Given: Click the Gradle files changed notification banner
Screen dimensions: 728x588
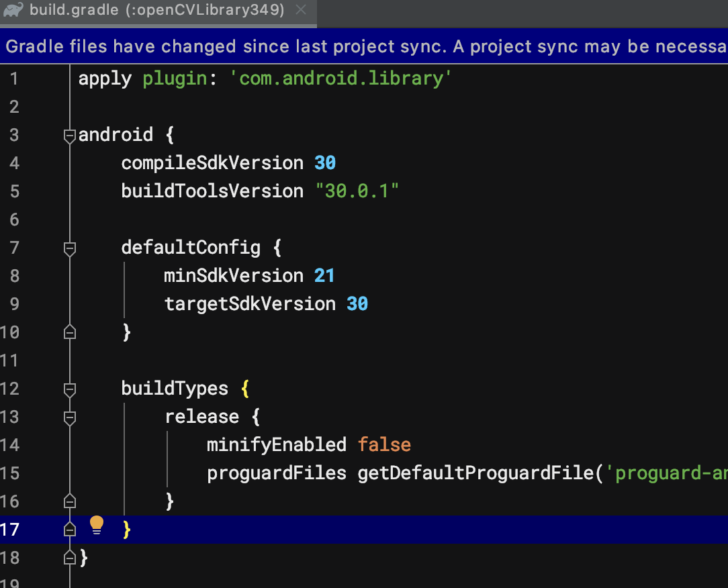Looking at the screenshot, I should (364, 46).
